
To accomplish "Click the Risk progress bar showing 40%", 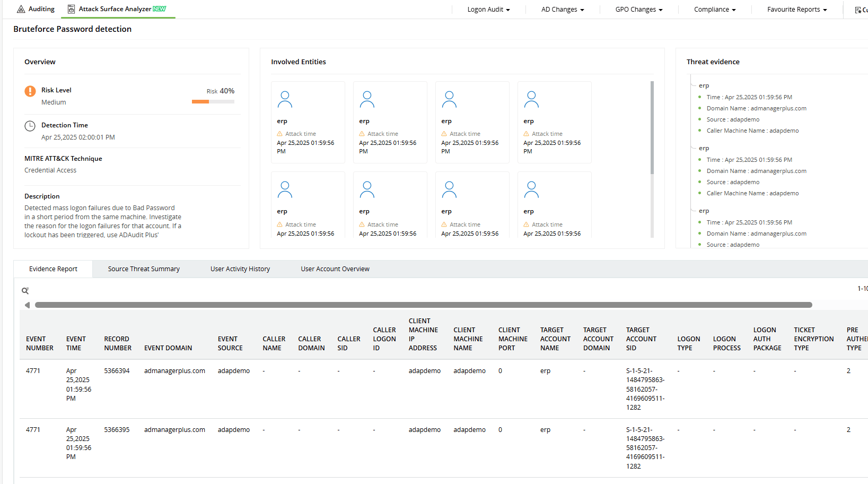I will [x=213, y=101].
